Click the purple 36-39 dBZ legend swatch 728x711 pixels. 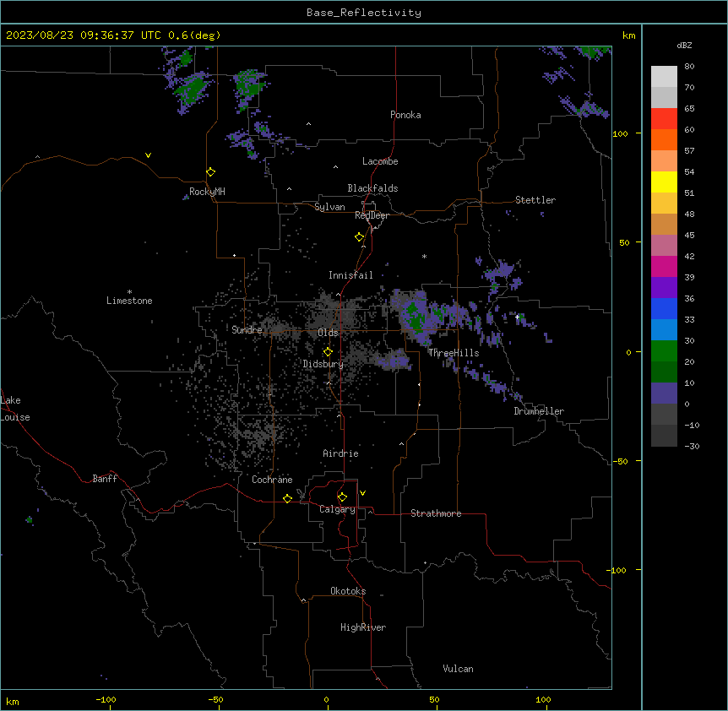[x=664, y=288]
